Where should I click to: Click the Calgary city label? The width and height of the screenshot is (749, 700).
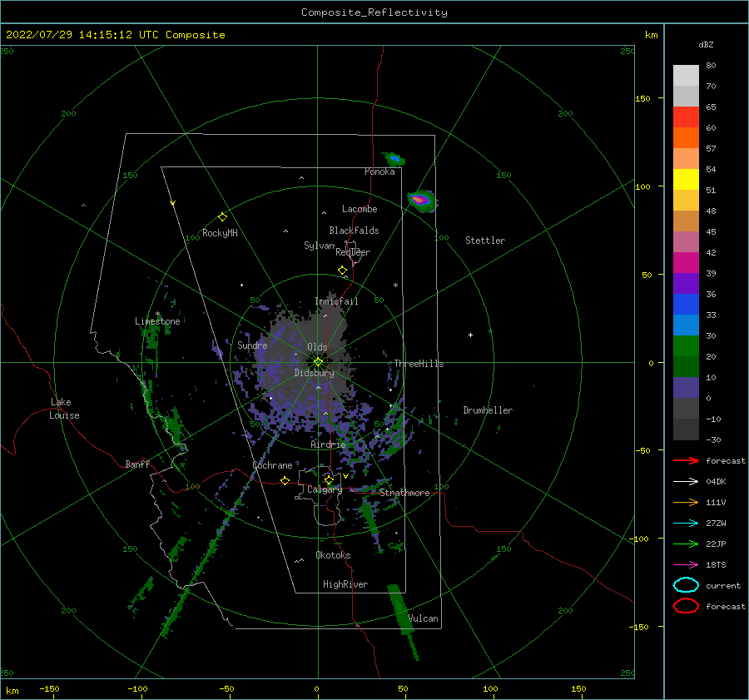pos(325,489)
